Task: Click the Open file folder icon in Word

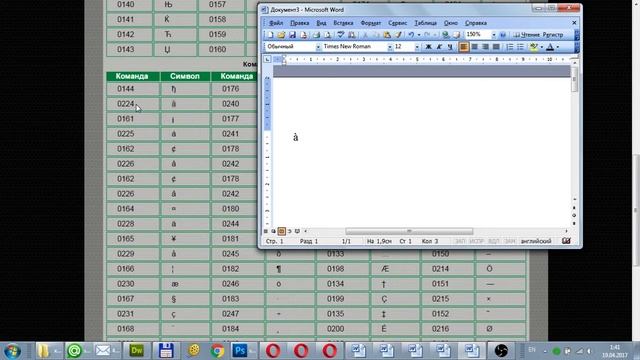Action: coord(281,35)
